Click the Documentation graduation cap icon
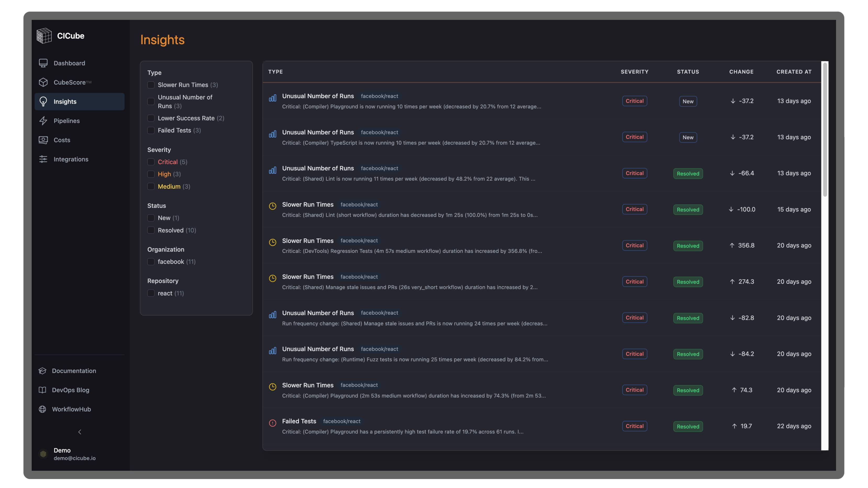 tap(42, 371)
